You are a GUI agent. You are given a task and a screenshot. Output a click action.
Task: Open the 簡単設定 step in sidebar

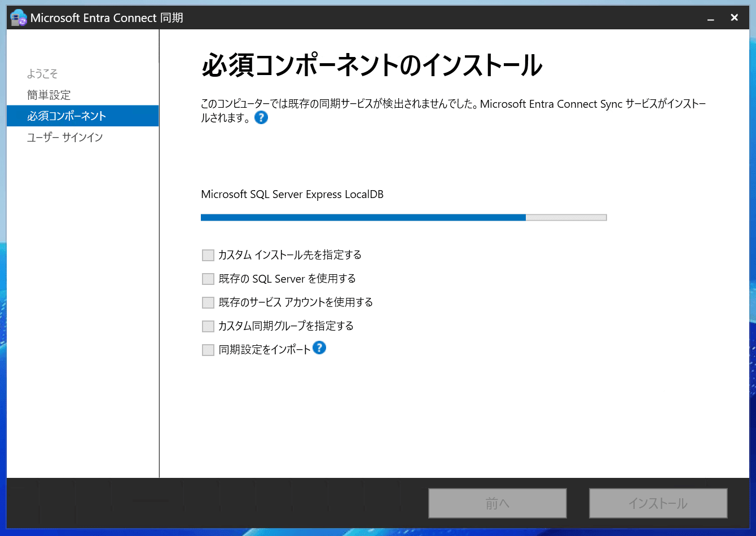pos(49,95)
